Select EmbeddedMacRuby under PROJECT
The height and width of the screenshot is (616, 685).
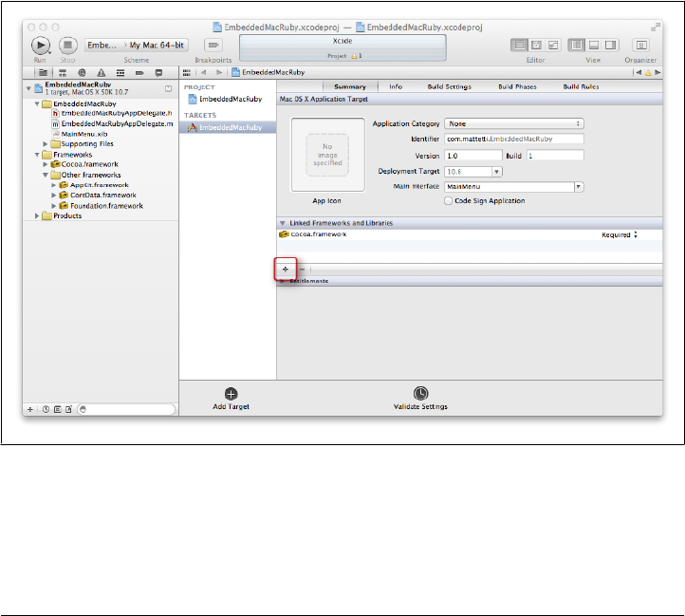point(226,100)
